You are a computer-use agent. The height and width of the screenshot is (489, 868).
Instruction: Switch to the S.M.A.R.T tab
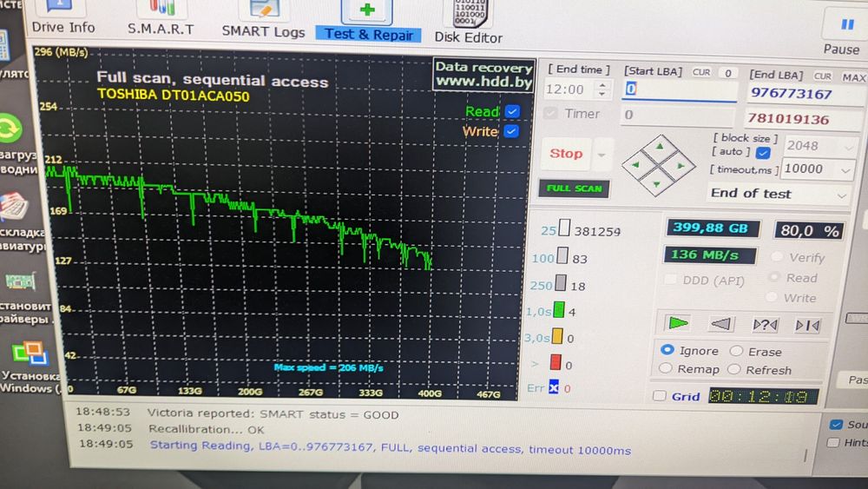[161, 19]
